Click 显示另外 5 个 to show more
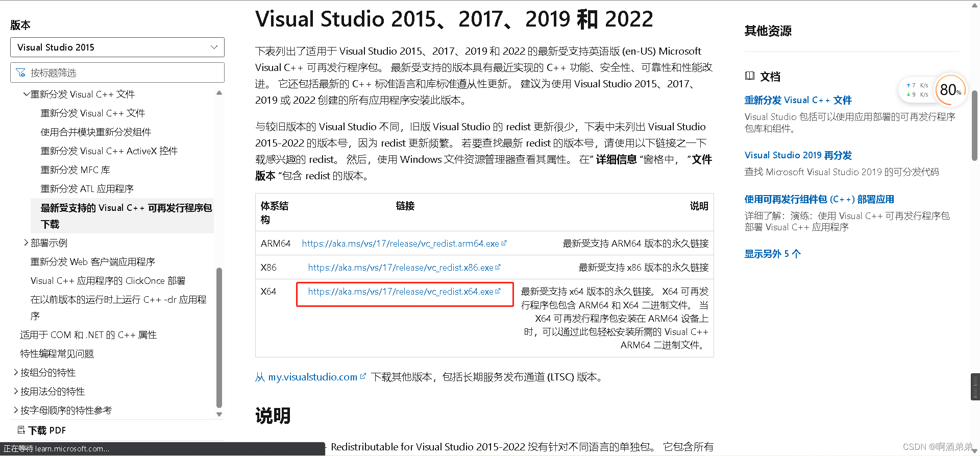This screenshot has width=980, height=456. coord(772,254)
